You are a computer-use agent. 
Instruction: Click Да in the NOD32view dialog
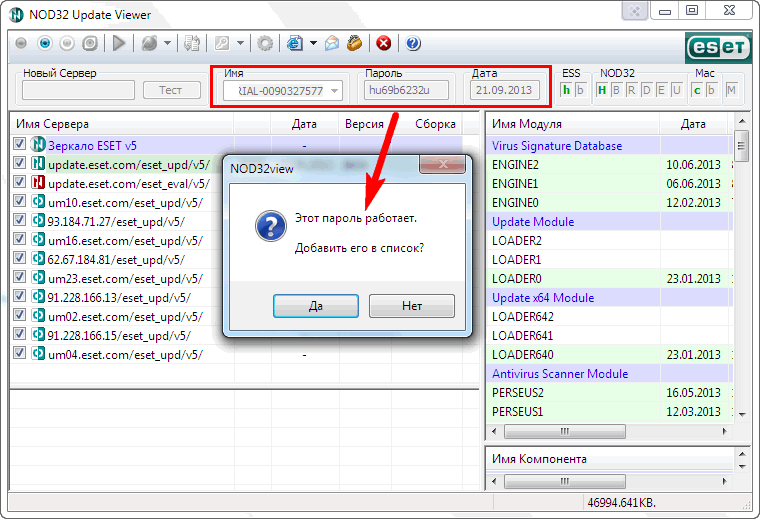(x=316, y=306)
